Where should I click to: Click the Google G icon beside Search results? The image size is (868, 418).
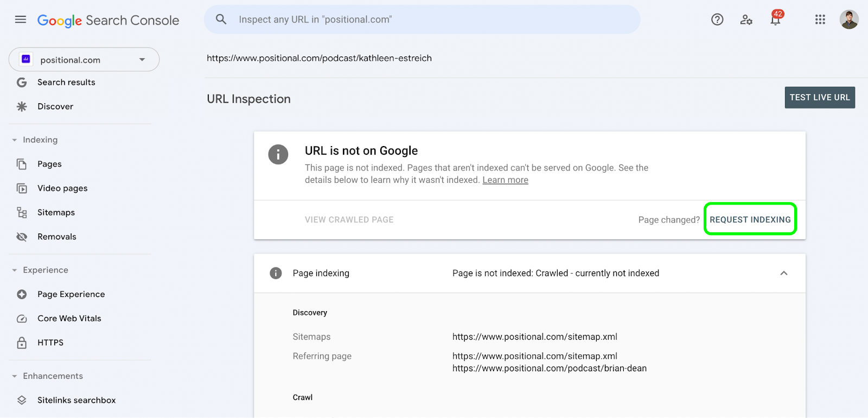(22, 83)
